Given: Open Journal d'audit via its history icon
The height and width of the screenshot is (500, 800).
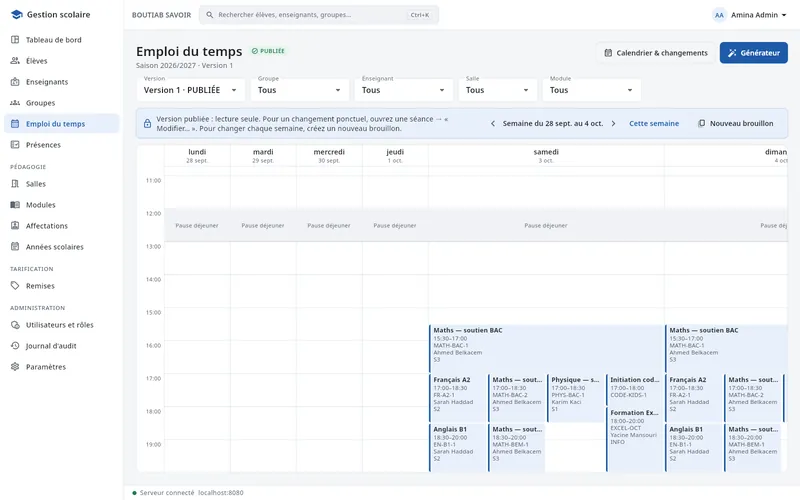Looking at the screenshot, I should coord(15,346).
